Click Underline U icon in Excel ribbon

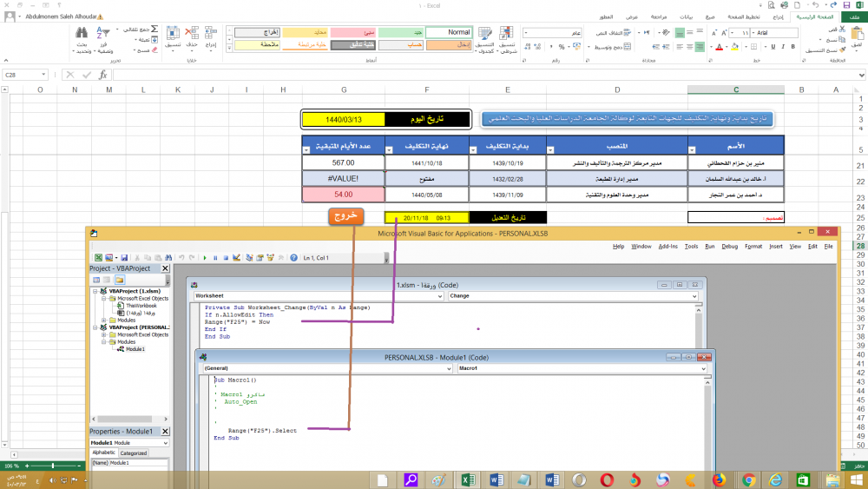pyautogui.click(x=773, y=47)
